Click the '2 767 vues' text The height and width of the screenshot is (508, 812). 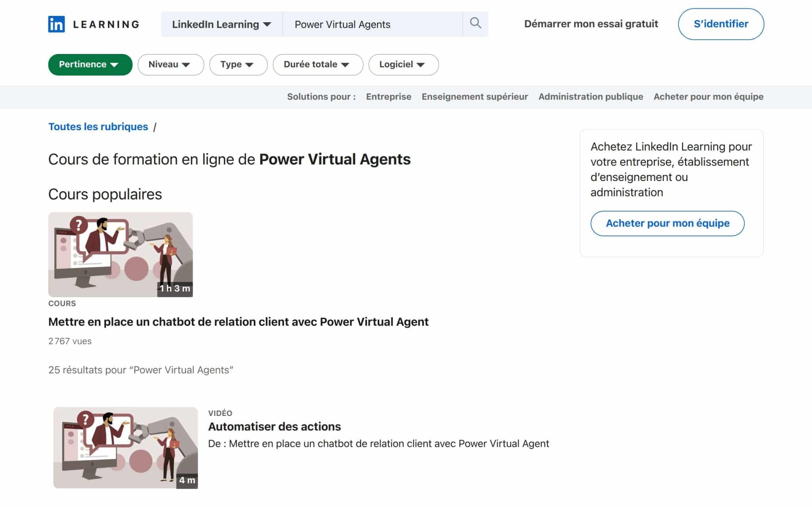click(70, 341)
